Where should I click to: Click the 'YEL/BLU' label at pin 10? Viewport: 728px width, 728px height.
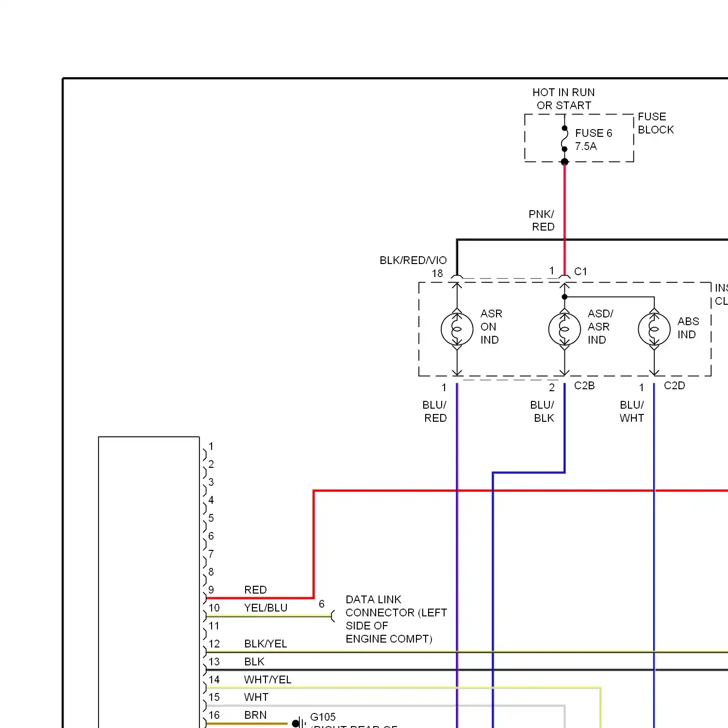point(265,608)
